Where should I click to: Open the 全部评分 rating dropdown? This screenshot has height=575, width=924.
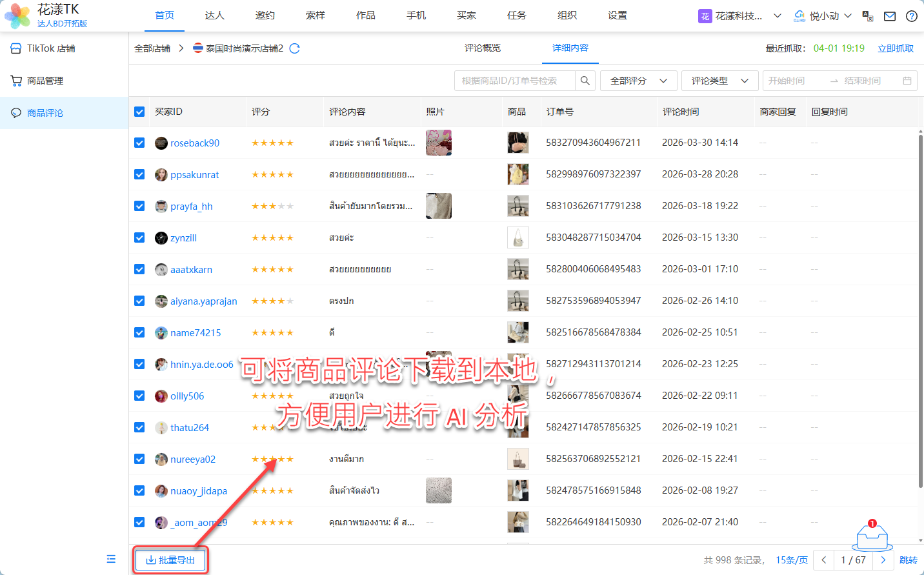(638, 81)
